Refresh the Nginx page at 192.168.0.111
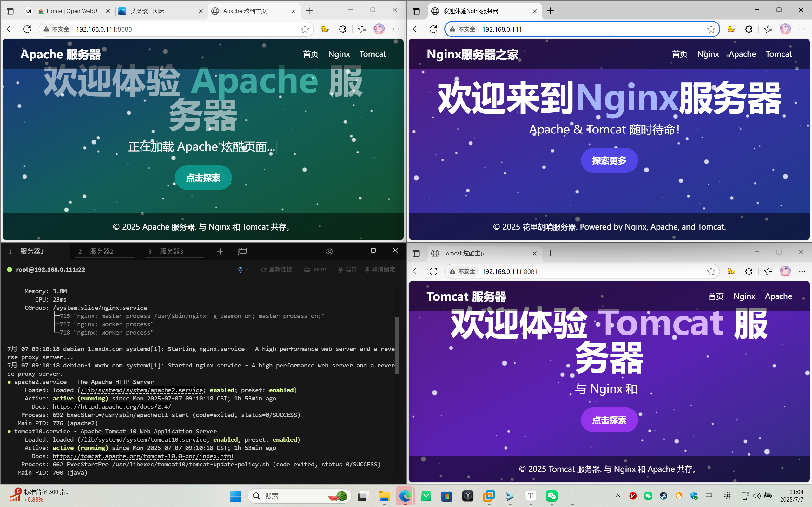The width and height of the screenshot is (812, 507). pyautogui.click(x=433, y=29)
